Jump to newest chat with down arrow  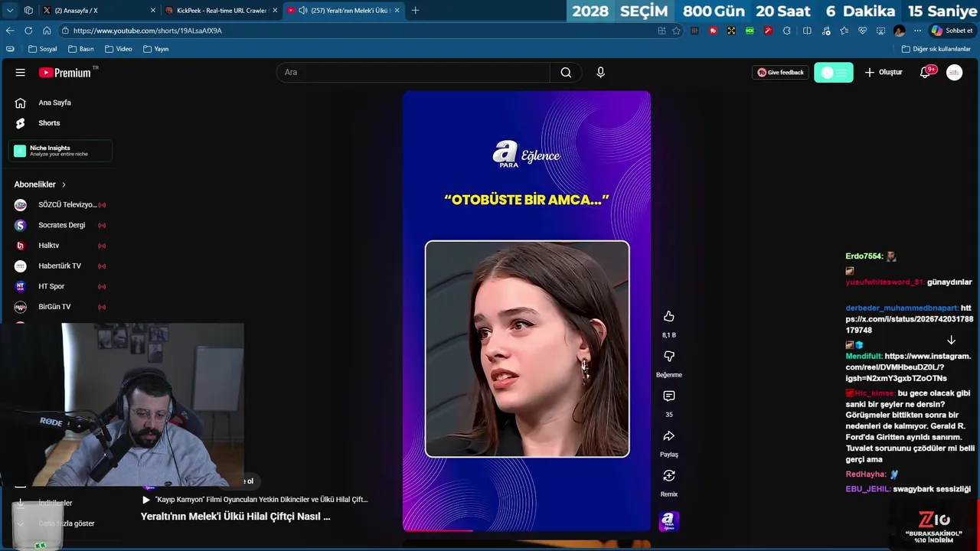(951, 340)
